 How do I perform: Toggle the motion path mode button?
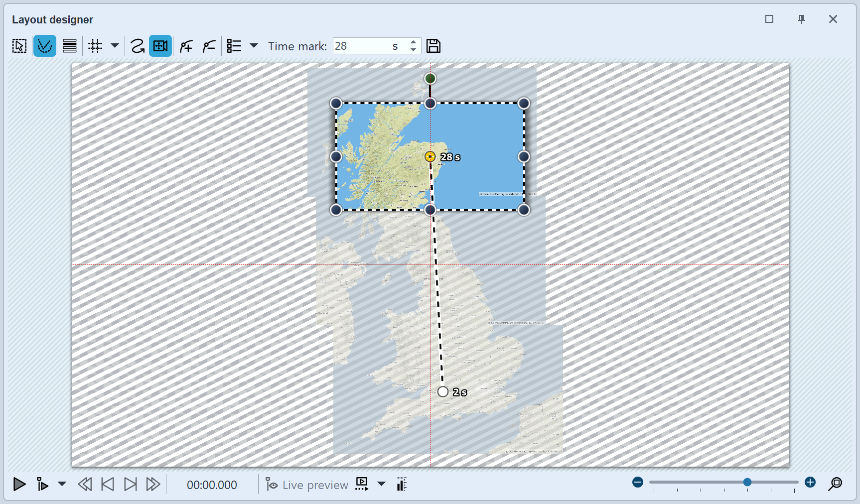point(45,46)
